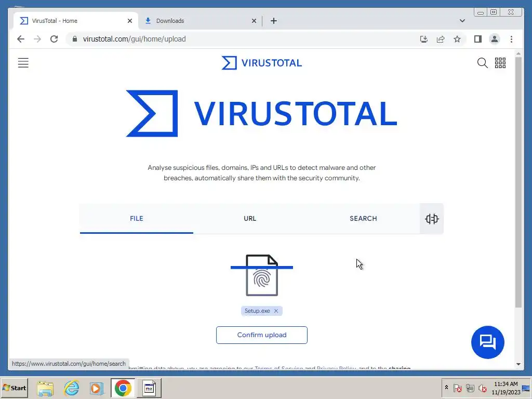532x399 pixels.
Task: Switch to the SEARCH tab
Action: click(363, 219)
